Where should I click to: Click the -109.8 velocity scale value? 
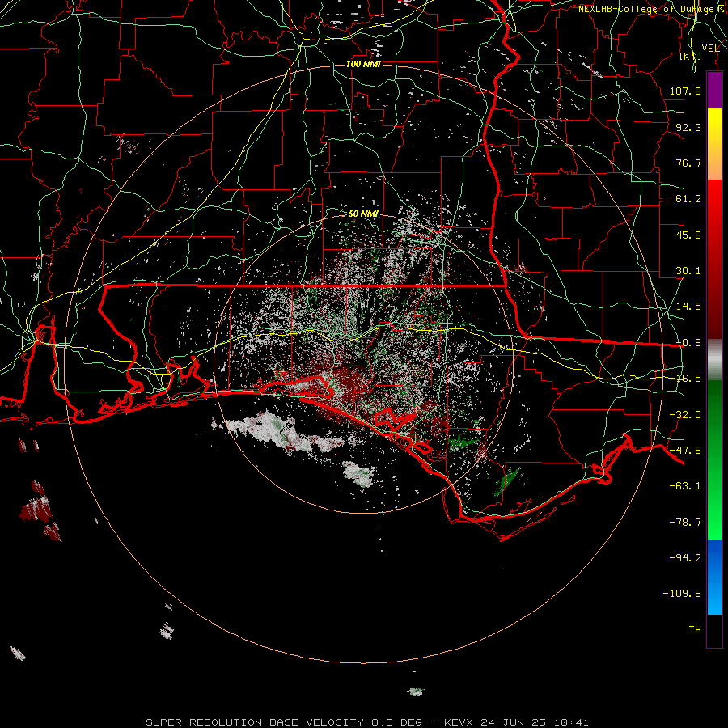click(682, 594)
